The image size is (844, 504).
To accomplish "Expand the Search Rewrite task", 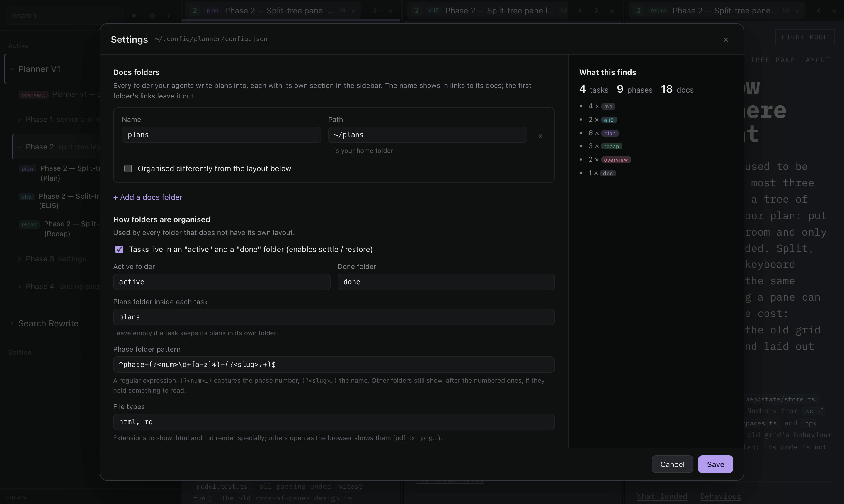I will pos(11,323).
